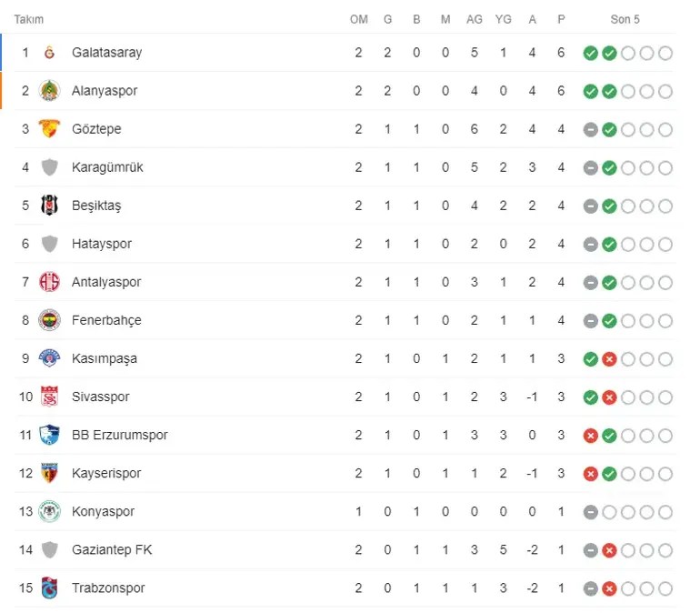Click Kasımpaşa's red loss result icon

point(609,359)
